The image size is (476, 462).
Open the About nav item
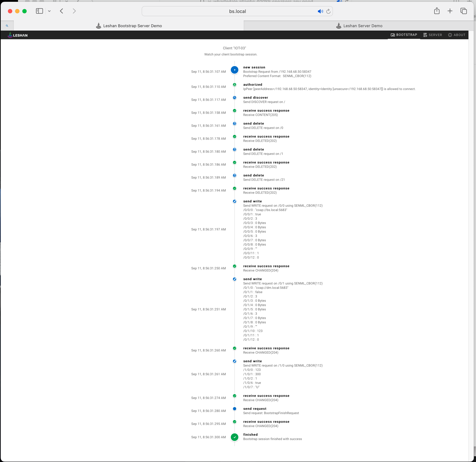click(x=457, y=35)
